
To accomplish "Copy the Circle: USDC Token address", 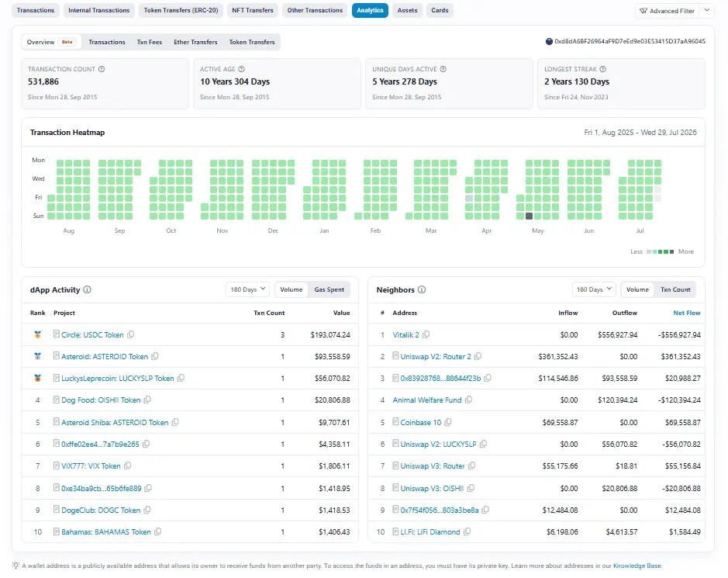I will coord(131,334).
